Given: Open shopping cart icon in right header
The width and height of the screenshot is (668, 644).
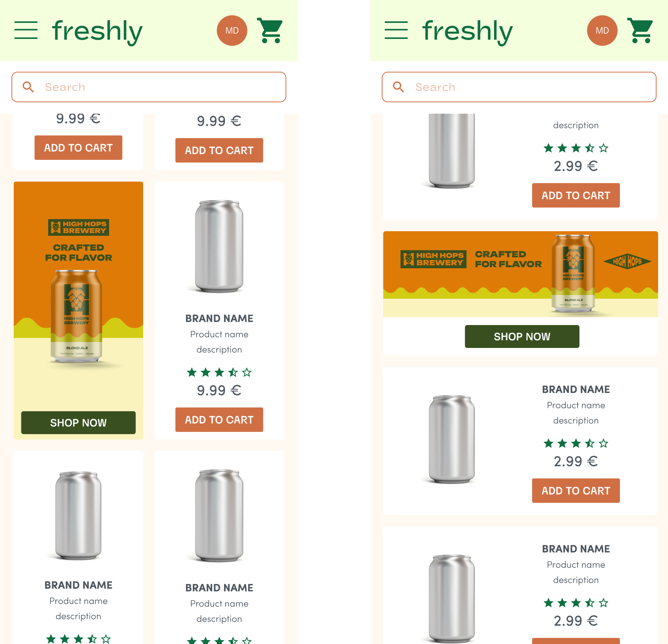Looking at the screenshot, I should pos(640,31).
